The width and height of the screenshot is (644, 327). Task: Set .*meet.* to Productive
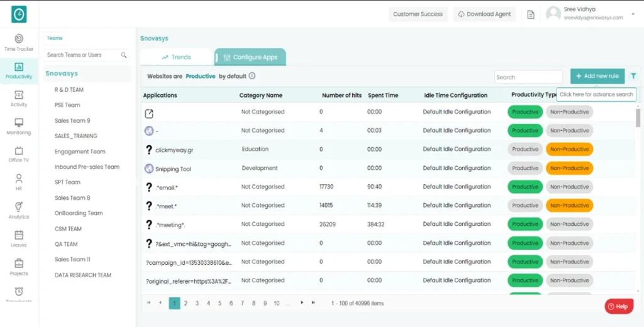point(525,206)
